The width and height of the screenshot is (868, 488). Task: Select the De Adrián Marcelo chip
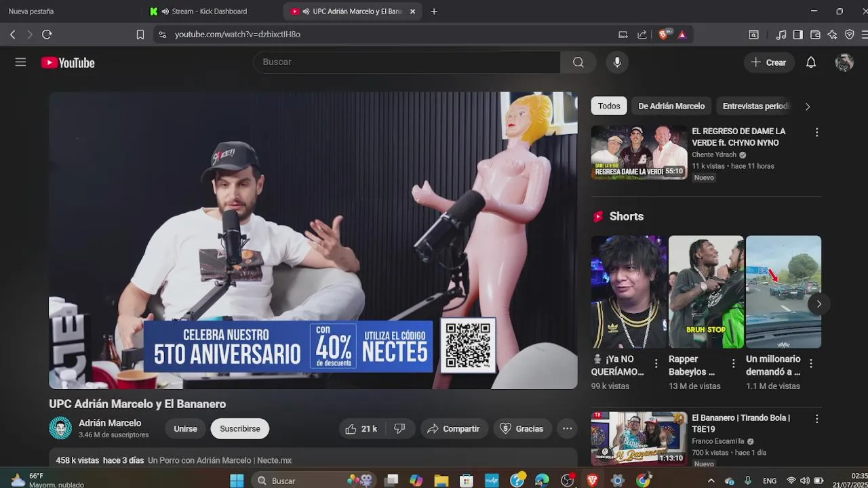click(671, 106)
